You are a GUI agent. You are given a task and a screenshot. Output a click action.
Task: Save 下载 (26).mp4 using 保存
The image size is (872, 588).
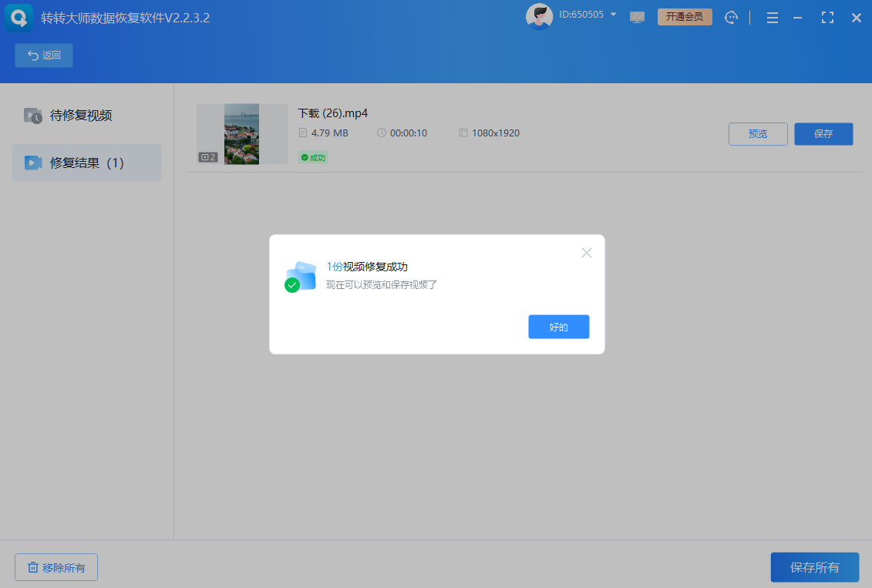pos(823,133)
